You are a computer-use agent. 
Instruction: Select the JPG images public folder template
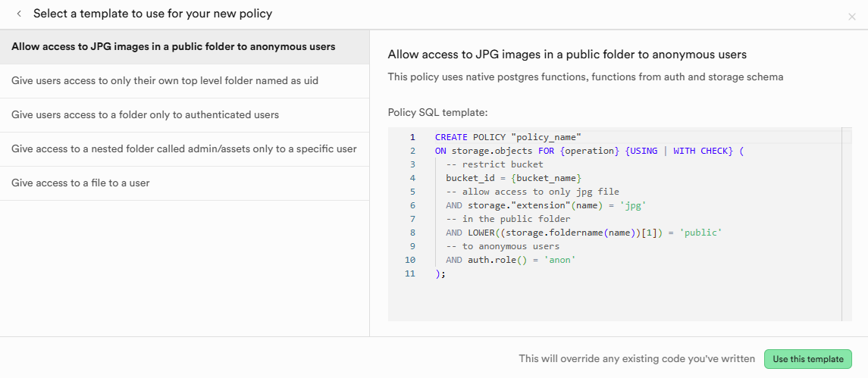pos(185,46)
